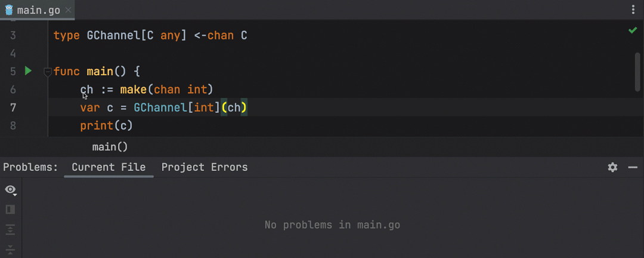Image resolution: width=644 pixels, height=258 pixels.
Task: Open the Project Errors tab
Action: click(x=205, y=167)
